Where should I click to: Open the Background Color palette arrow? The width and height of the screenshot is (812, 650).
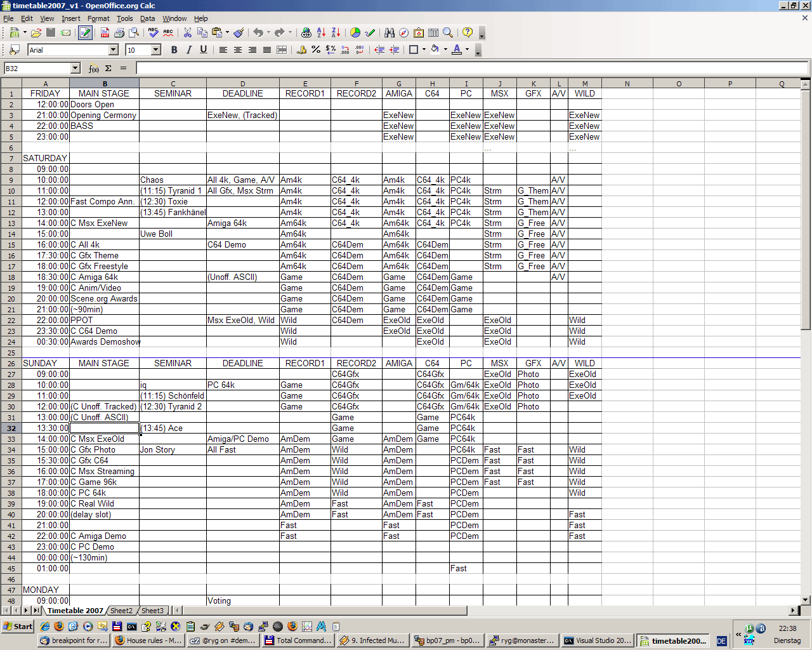[445, 50]
